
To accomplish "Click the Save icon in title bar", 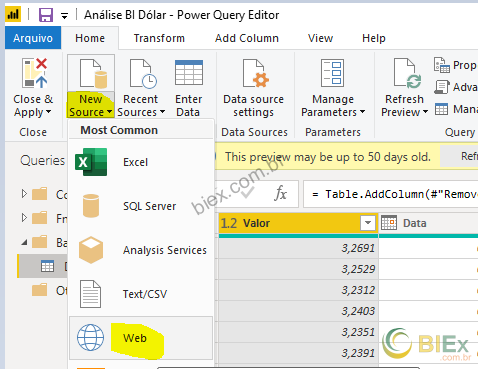I will [x=46, y=15].
